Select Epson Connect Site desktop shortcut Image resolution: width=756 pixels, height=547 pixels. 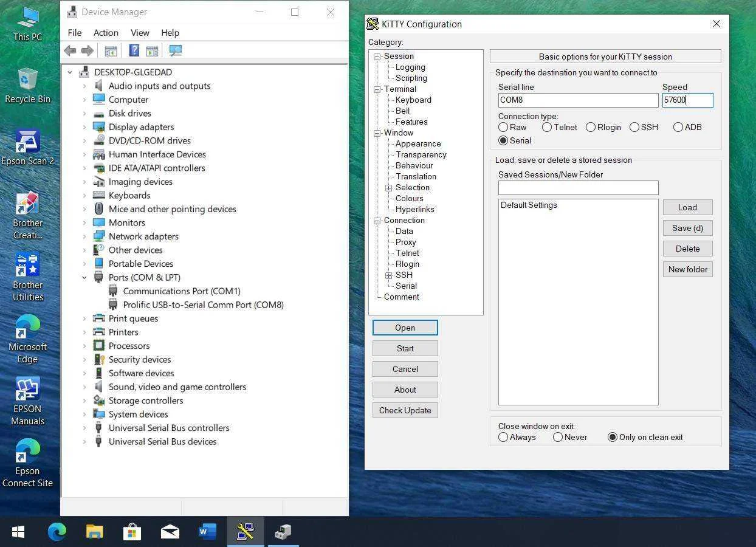tap(27, 464)
